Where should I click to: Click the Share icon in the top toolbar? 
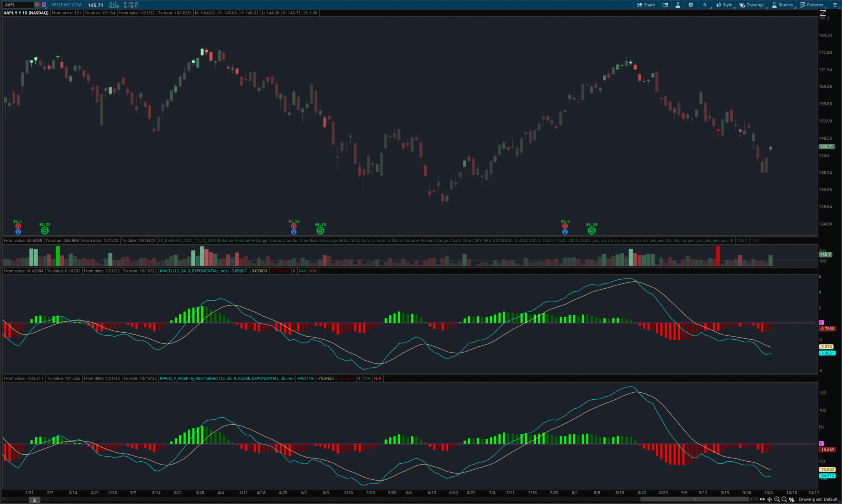pos(646,5)
